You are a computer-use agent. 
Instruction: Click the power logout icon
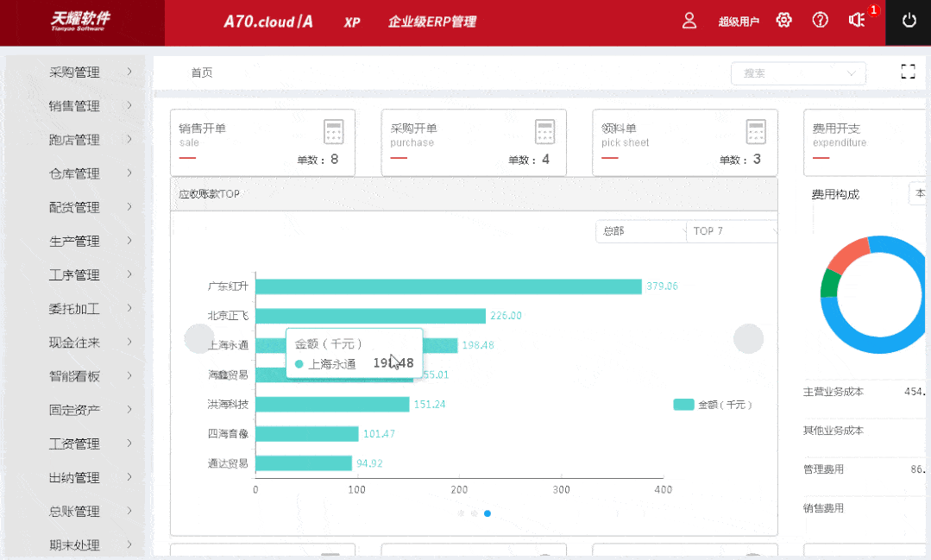click(909, 21)
